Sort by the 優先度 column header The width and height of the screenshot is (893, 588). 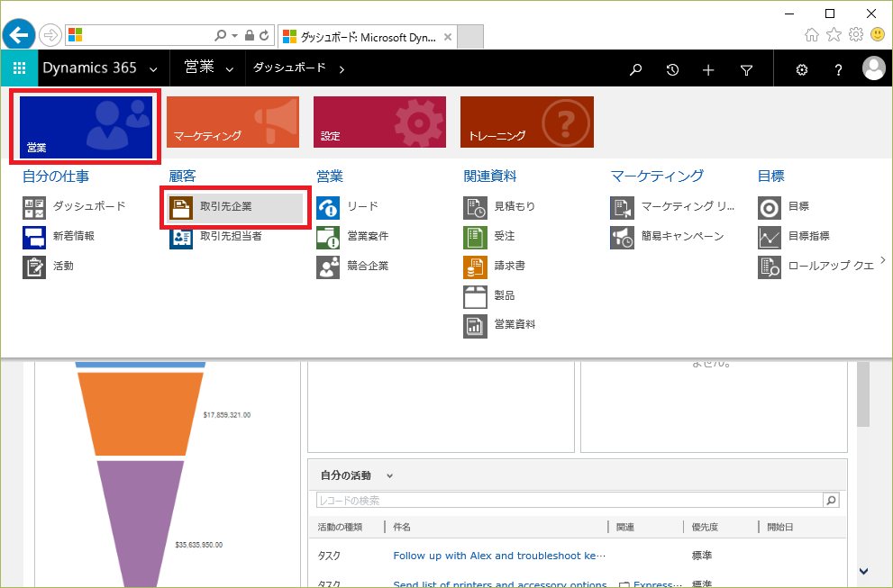pos(705,527)
